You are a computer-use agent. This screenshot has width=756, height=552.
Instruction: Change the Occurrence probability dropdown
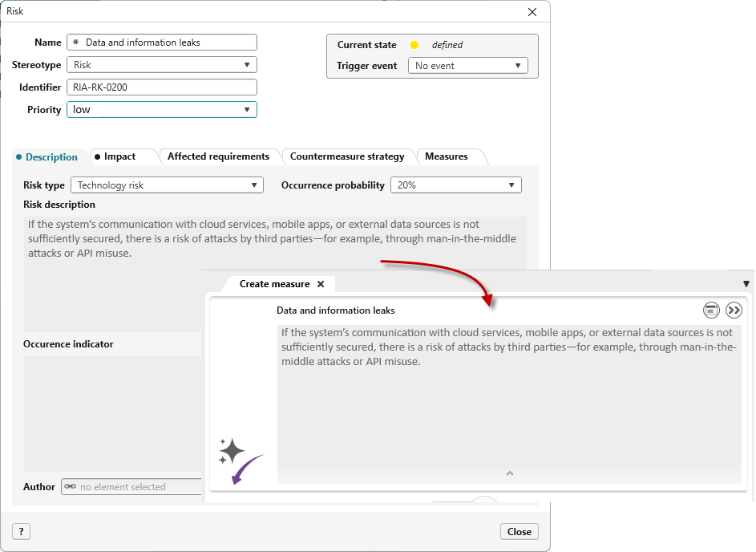(x=511, y=185)
